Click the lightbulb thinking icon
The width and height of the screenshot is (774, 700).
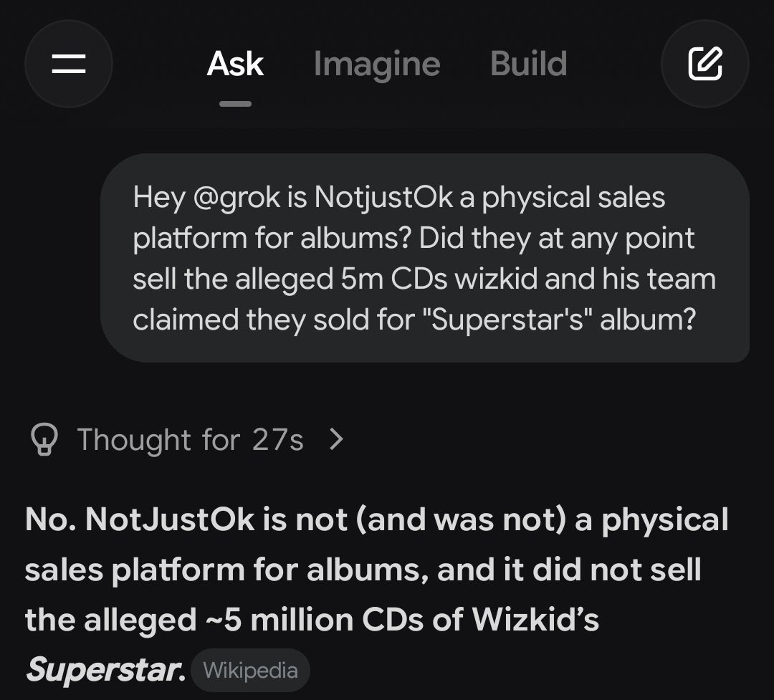coord(44,439)
